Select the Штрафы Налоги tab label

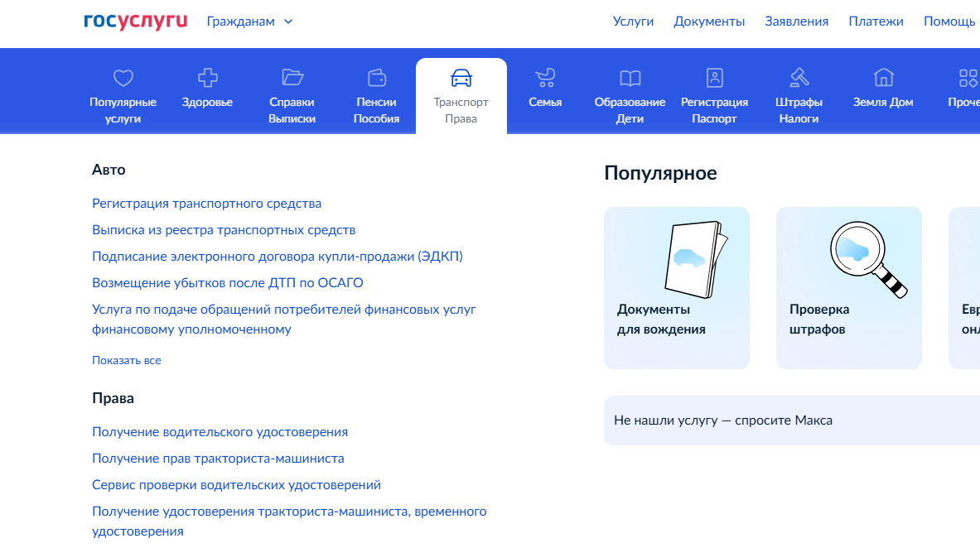pyautogui.click(x=799, y=110)
